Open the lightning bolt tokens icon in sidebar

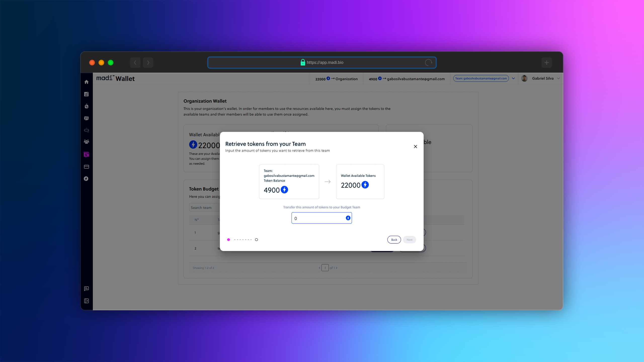tap(86, 178)
